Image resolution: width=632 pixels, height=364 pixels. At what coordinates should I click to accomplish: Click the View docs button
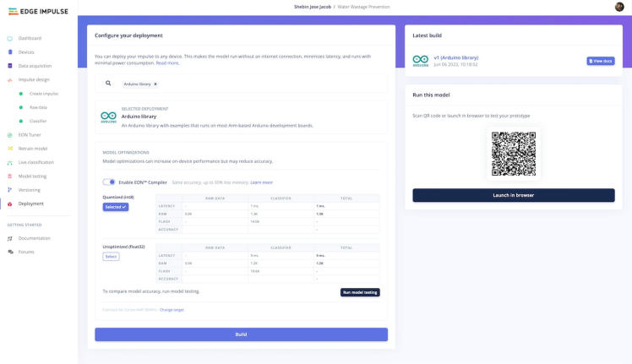pyautogui.click(x=601, y=61)
